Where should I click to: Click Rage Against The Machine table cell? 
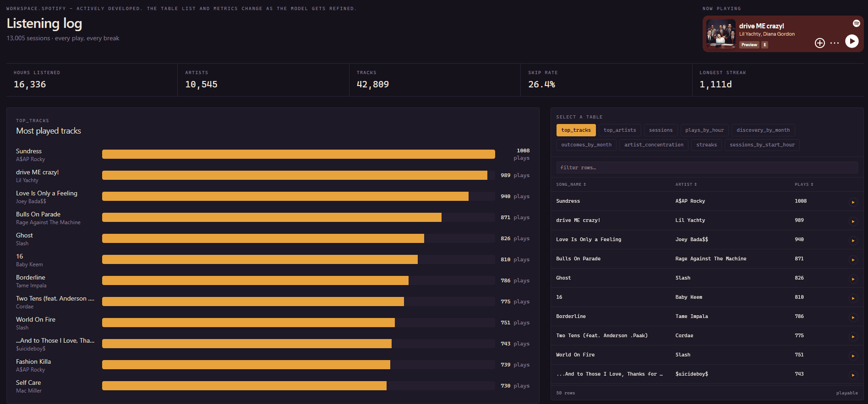click(710, 259)
